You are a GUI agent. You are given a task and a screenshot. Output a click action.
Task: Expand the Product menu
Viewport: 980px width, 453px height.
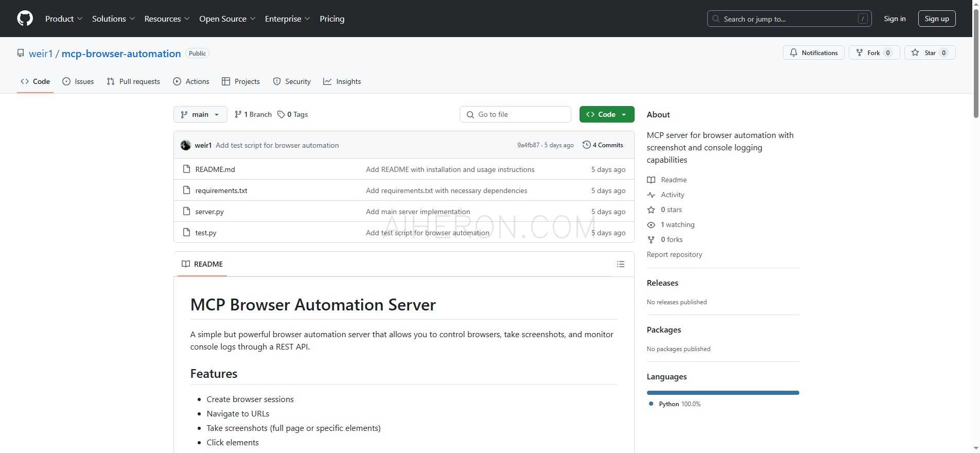tap(64, 19)
